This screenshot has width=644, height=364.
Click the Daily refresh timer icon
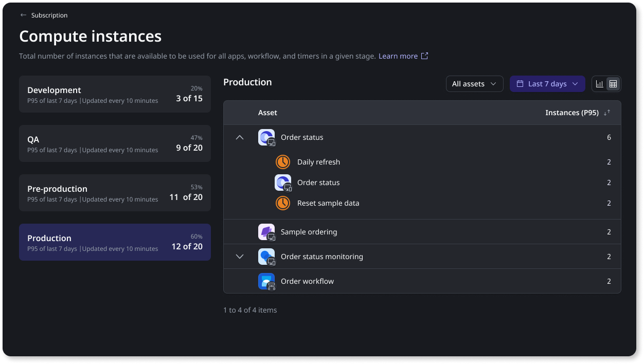(283, 162)
